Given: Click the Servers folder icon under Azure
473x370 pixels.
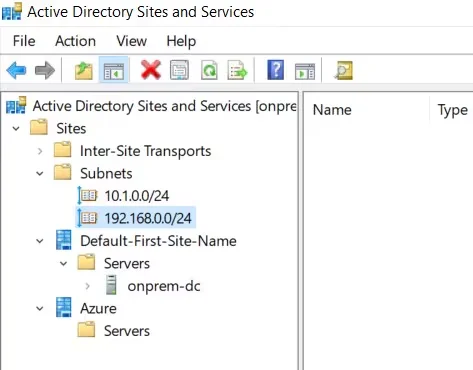Looking at the screenshot, I should click(86, 330).
